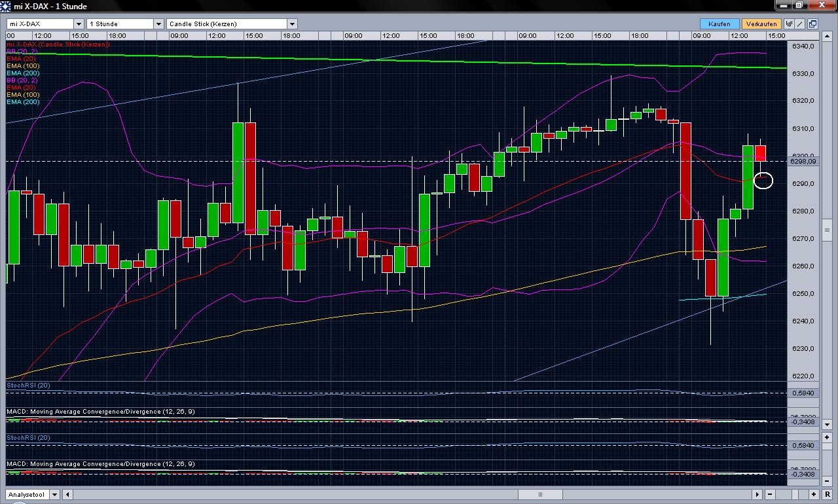The image size is (838, 504).
Task: Click Kaufen to buy
Action: click(x=720, y=24)
